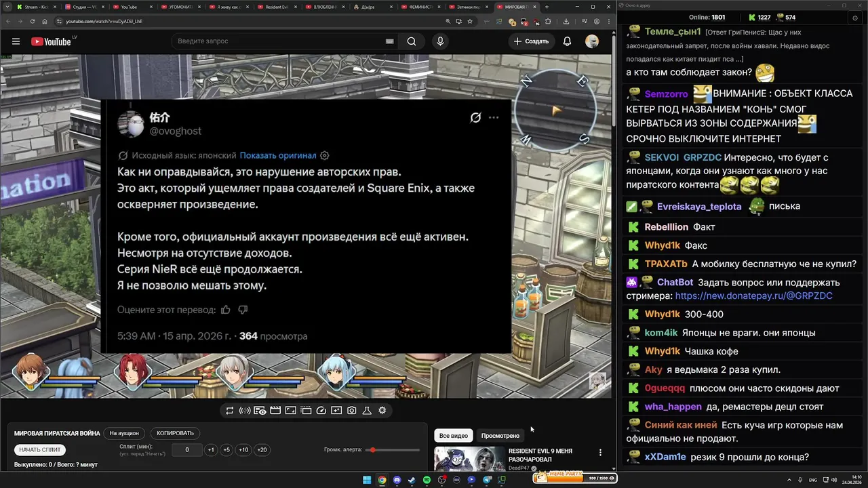Click the НАЧАТЬ СПЛИТ button

click(x=40, y=449)
